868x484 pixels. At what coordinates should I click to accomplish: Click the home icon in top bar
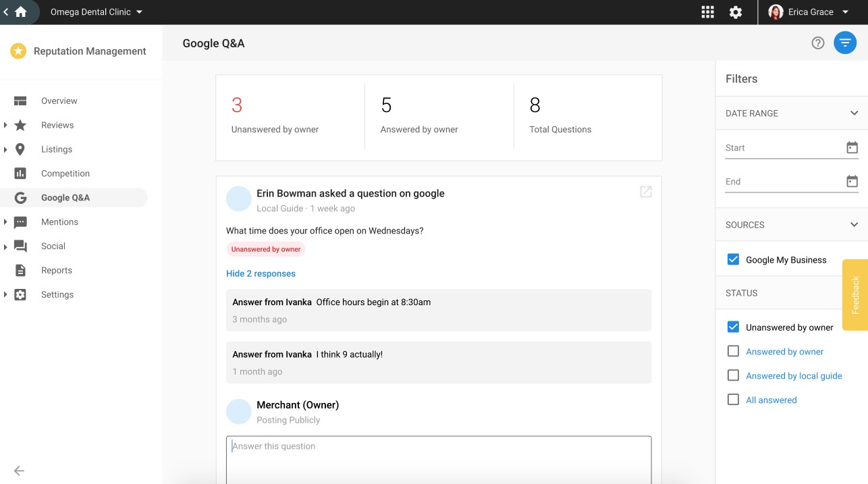(x=21, y=11)
